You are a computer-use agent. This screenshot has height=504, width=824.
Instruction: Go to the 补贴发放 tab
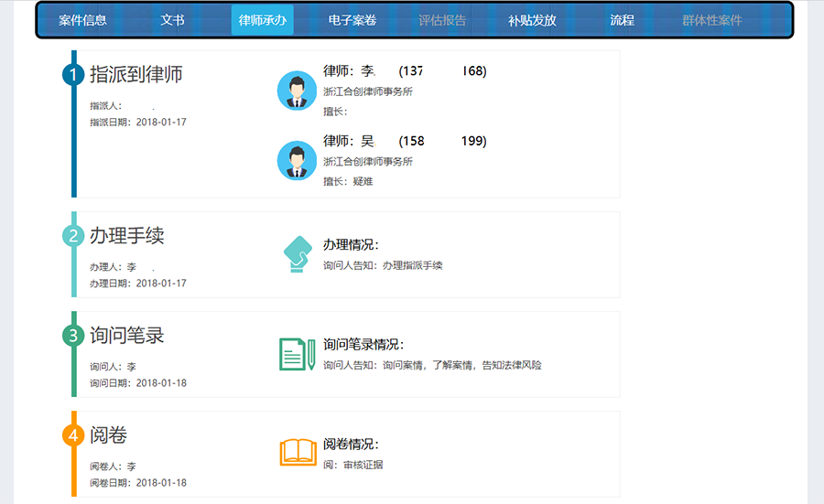pos(532,20)
